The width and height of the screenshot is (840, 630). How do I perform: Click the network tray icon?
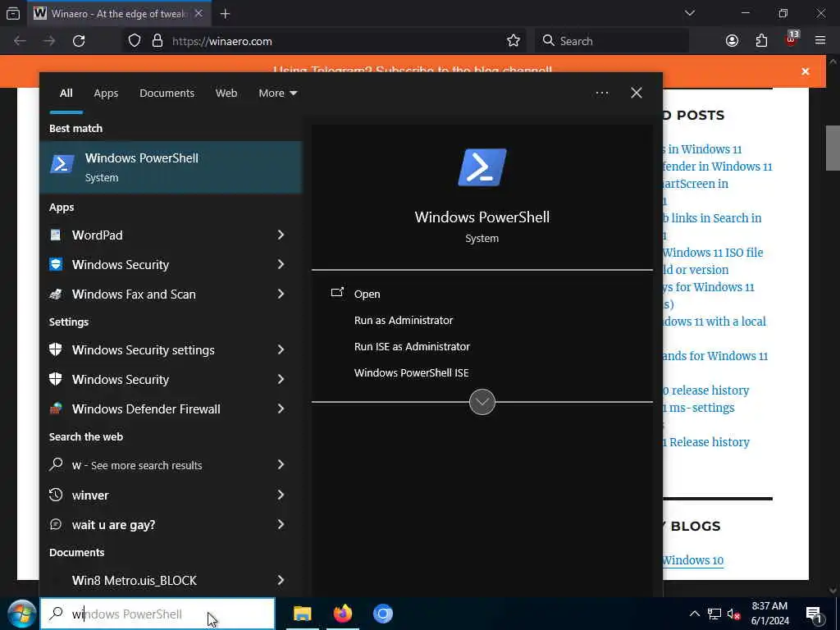(x=714, y=614)
